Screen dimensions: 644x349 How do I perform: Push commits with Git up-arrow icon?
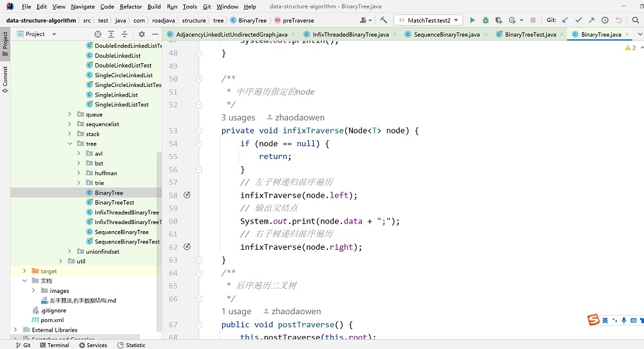click(591, 20)
